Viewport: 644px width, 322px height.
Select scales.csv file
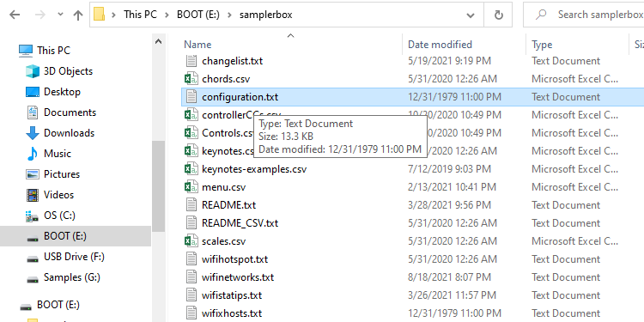pyautogui.click(x=223, y=241)
